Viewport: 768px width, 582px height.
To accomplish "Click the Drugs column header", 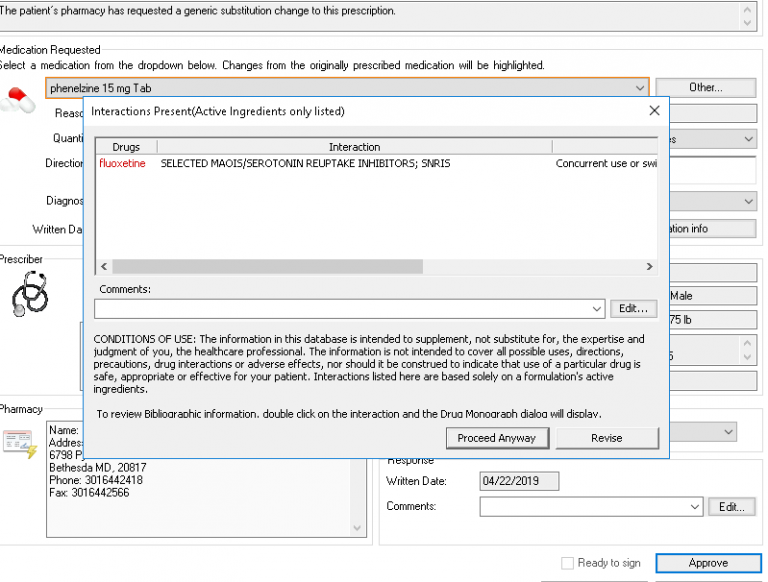I will coord(126,147).
